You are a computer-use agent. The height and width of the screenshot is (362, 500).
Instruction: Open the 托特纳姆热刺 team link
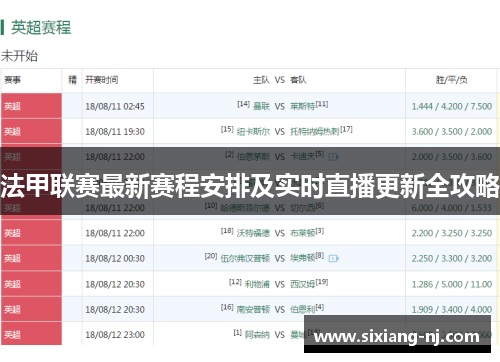(315, 132)
